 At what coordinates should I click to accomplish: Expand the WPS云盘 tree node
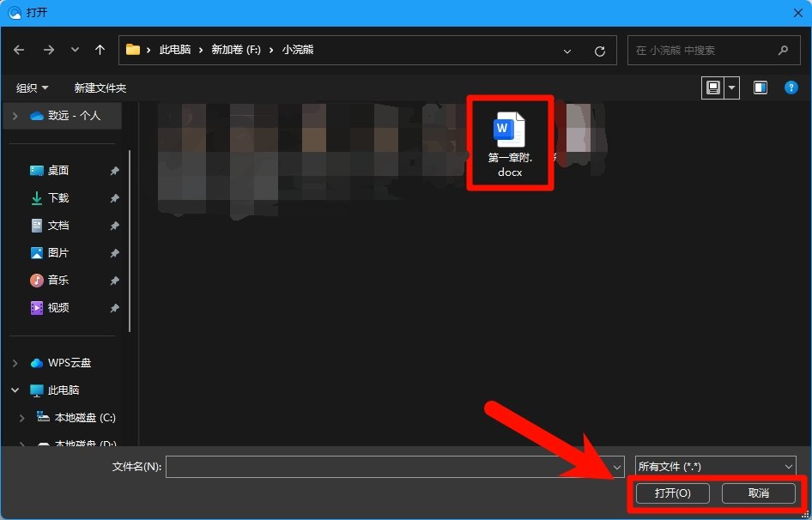[x=15, y=363]
